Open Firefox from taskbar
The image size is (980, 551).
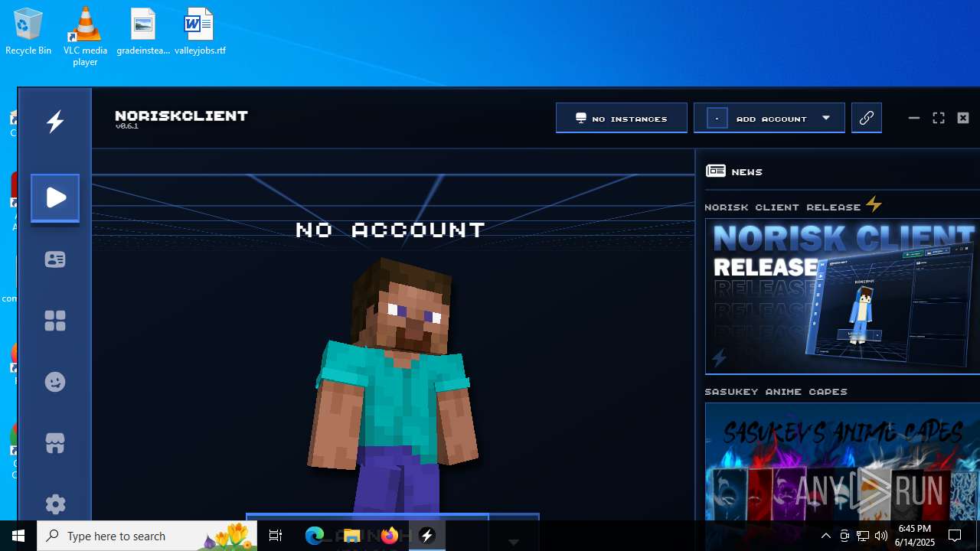pos(389,536)
